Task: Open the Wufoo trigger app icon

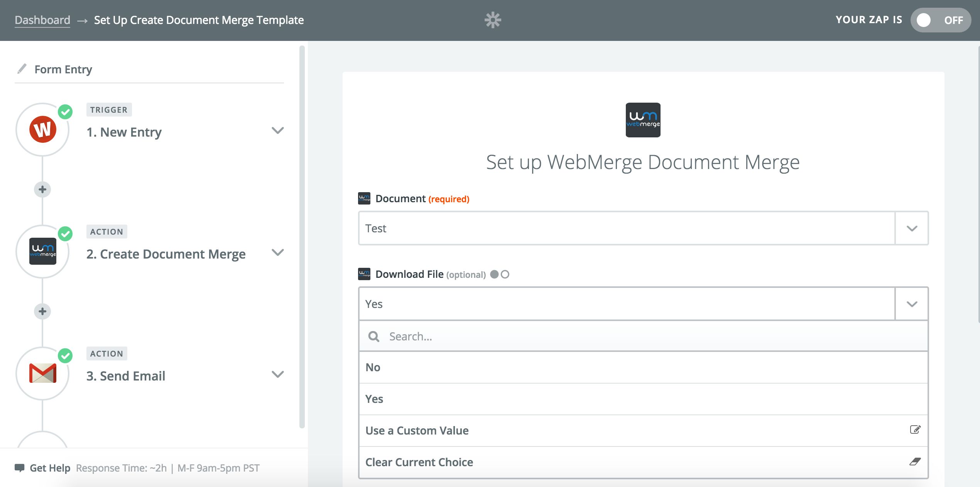Action: point(43,129)
